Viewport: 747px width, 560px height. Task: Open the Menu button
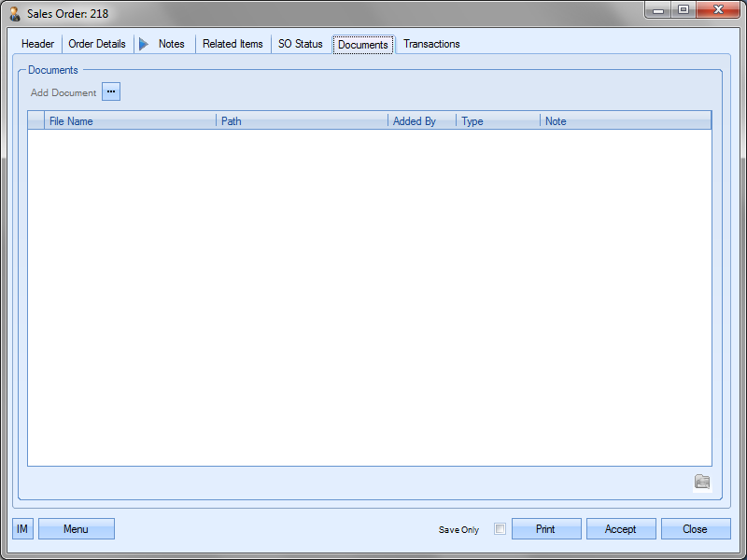tap(77, 528)
